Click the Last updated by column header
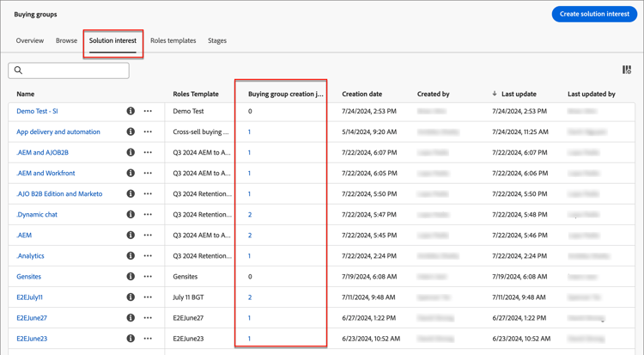This screenshot has height=355, width=644. pyautogui.click(x=592, y=94)
